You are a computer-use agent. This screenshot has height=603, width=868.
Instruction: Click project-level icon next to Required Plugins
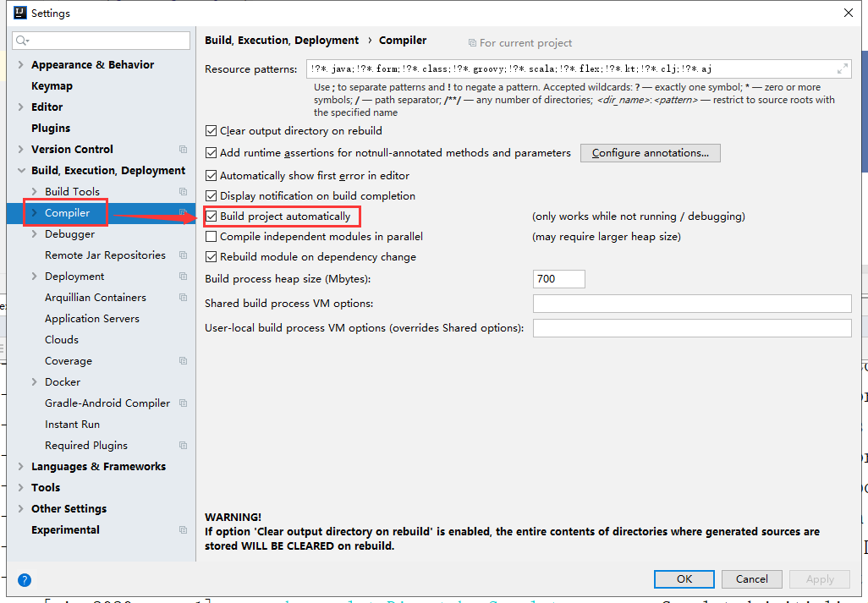click(184, 446)
